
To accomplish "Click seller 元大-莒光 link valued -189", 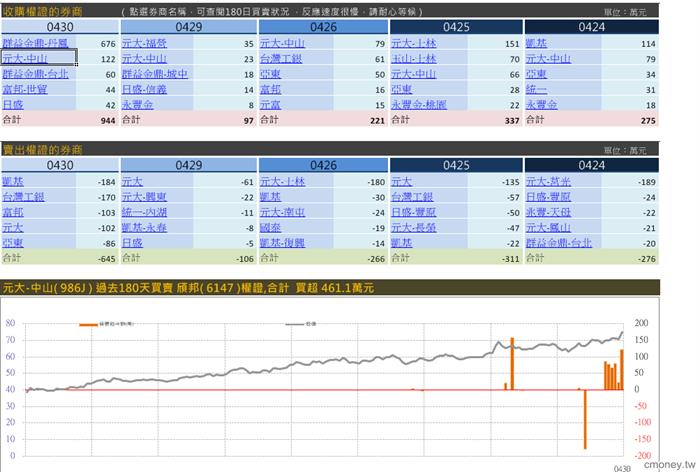I will point(548,181).
